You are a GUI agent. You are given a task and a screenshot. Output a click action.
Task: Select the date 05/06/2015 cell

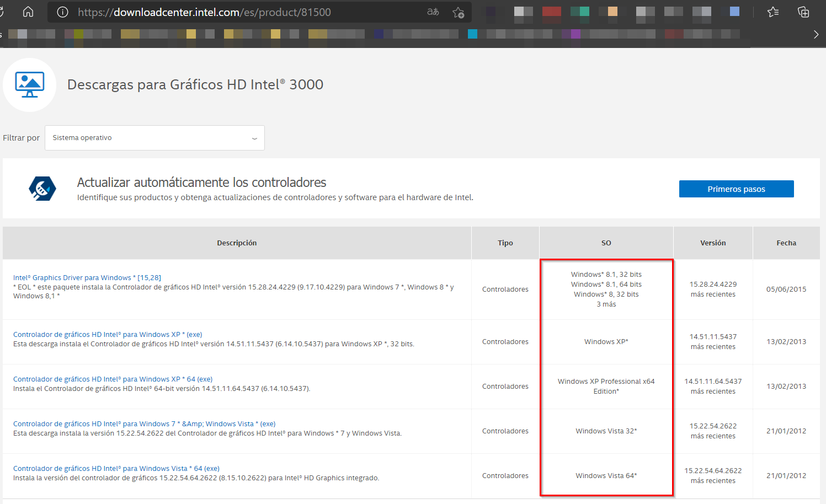786,289
